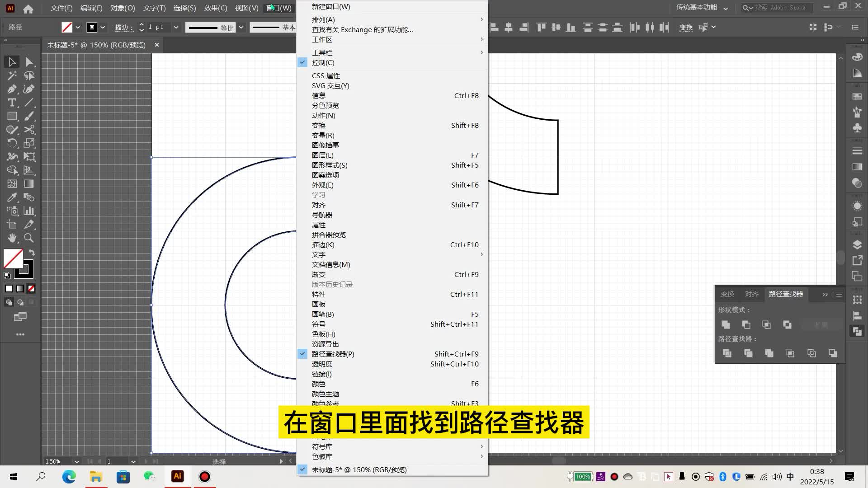Select the Eyedropper tool

12,197
